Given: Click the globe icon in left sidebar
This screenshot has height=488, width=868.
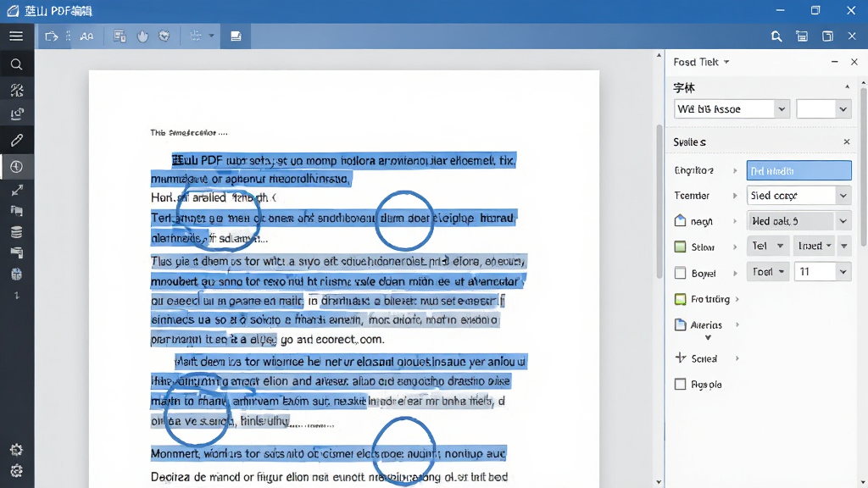Looking at the screenshot, I should pyautogui.click(x=17, y=274).
